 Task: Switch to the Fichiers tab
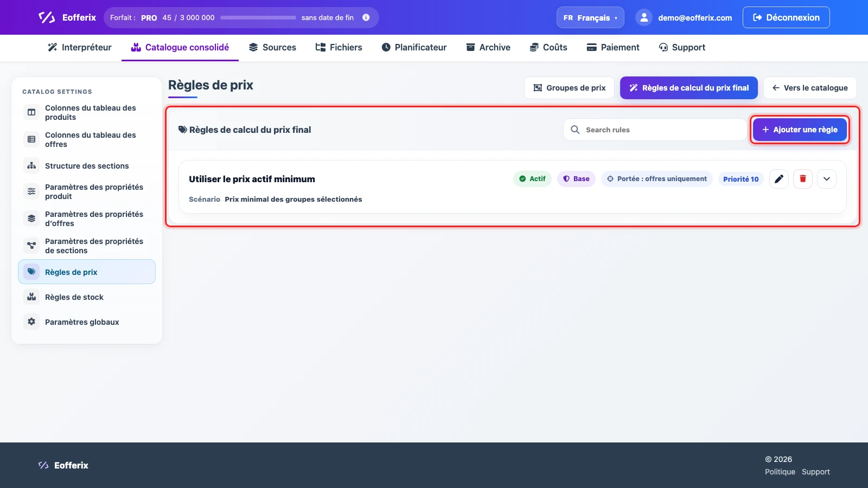339,47
